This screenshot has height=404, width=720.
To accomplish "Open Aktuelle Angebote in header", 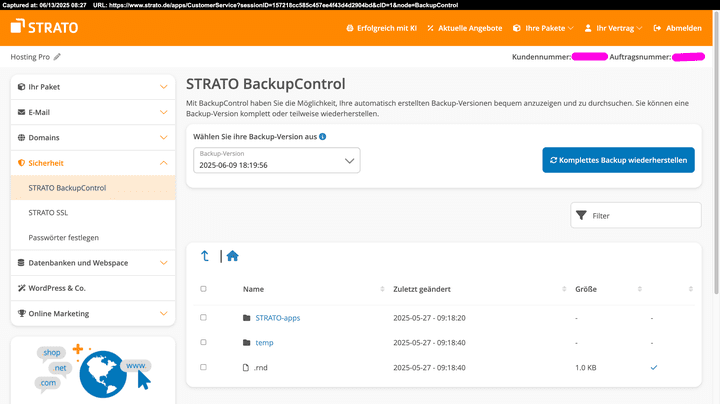I will coord(465,28).
